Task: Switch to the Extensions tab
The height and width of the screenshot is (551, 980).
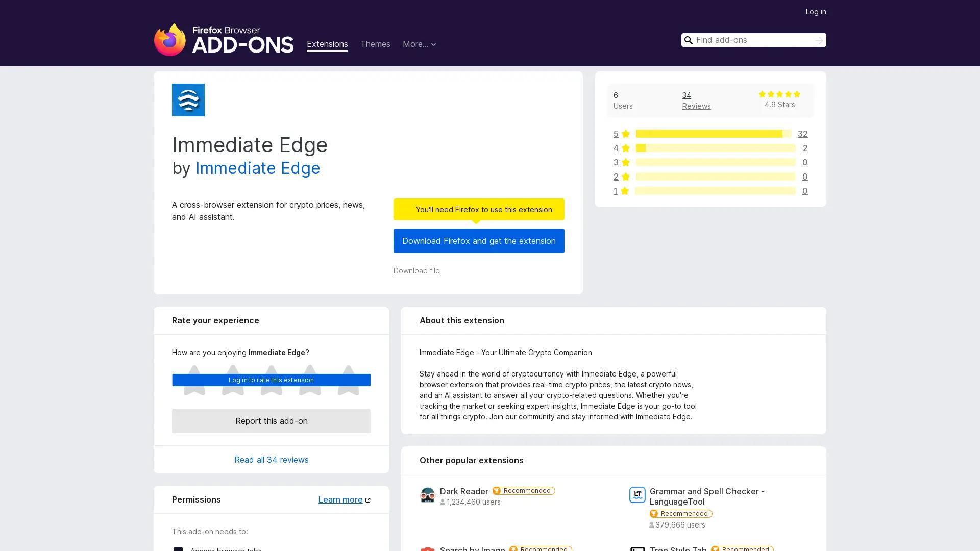Action: [327, 44]
